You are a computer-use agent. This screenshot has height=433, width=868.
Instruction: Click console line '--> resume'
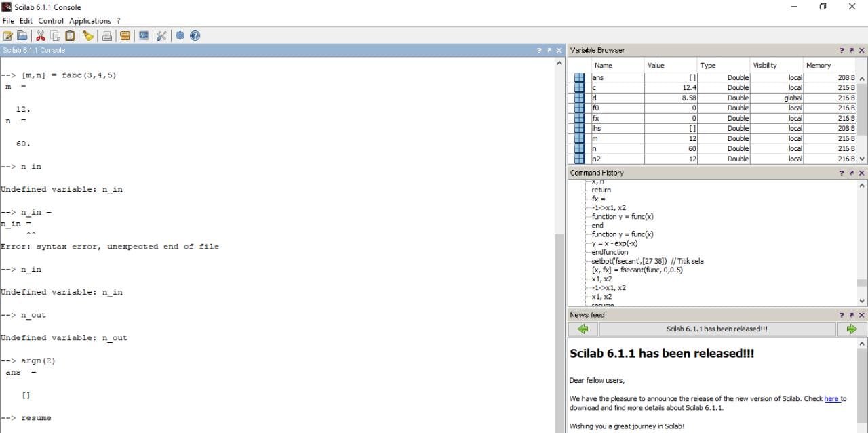(x=26, y=418)
